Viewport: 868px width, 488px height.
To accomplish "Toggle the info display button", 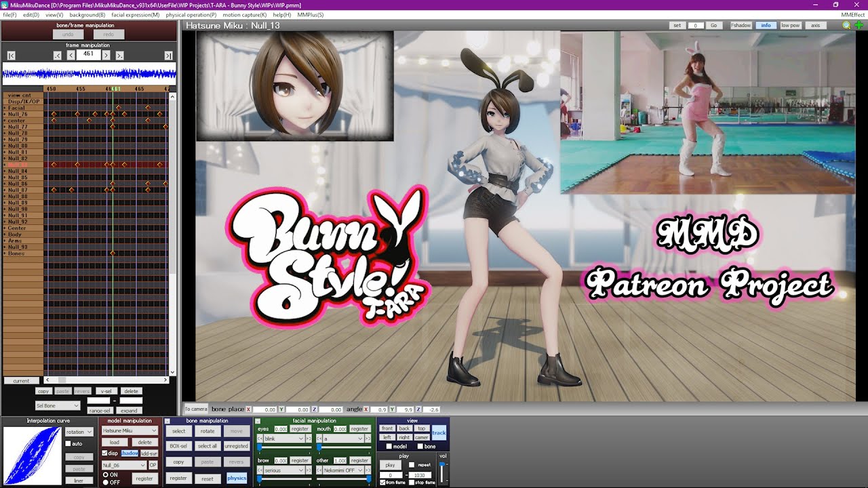I will 766,25.
